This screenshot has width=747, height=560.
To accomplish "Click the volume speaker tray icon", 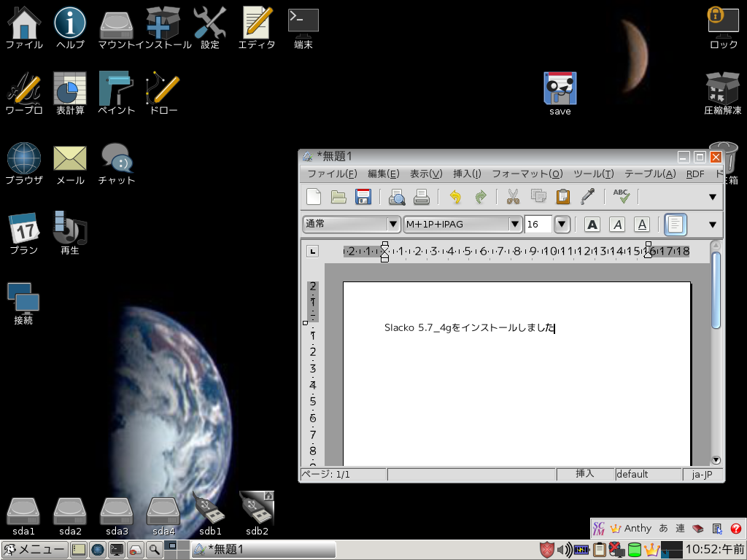I will click(x=564, y=550).
